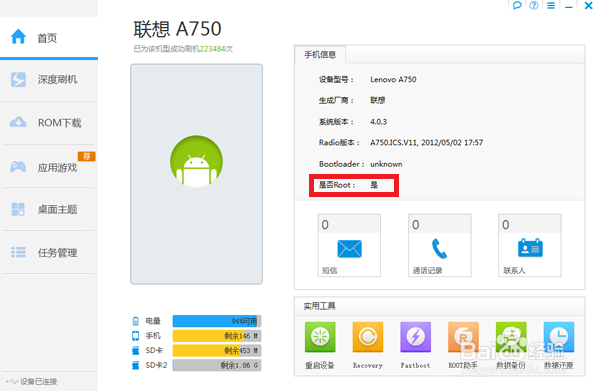The width and height of the screenshot is (600, 391).
Task: Click the battery icon beside 电量
Action: 135,321
